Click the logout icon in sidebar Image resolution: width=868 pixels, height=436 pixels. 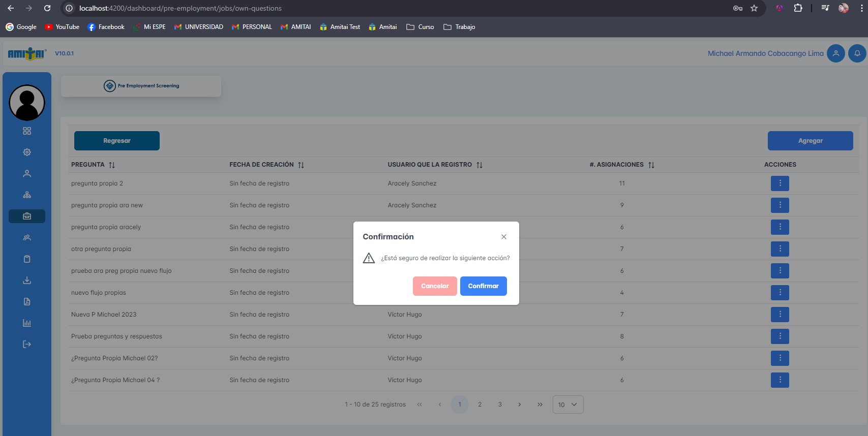click(27, 345)
